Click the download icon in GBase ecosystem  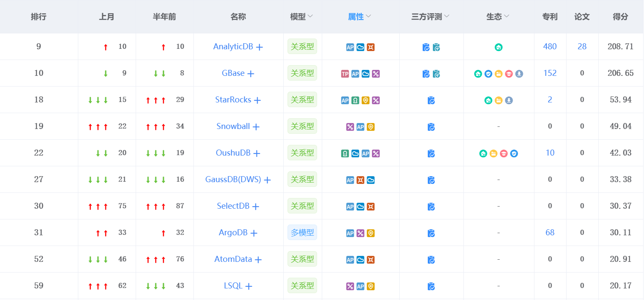click(x=519, y=74)
